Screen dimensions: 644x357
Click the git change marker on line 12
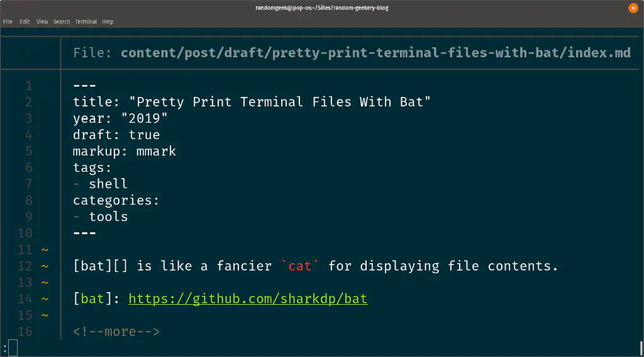(45, 266)
